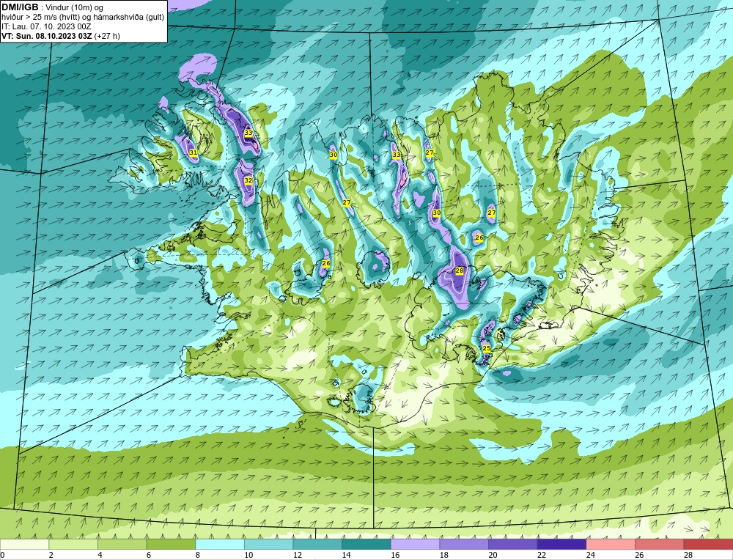This screenshot has width=733, height=560.
Task: Click the 8–10 m/s light cyan legend swatch
Action: 220,544
